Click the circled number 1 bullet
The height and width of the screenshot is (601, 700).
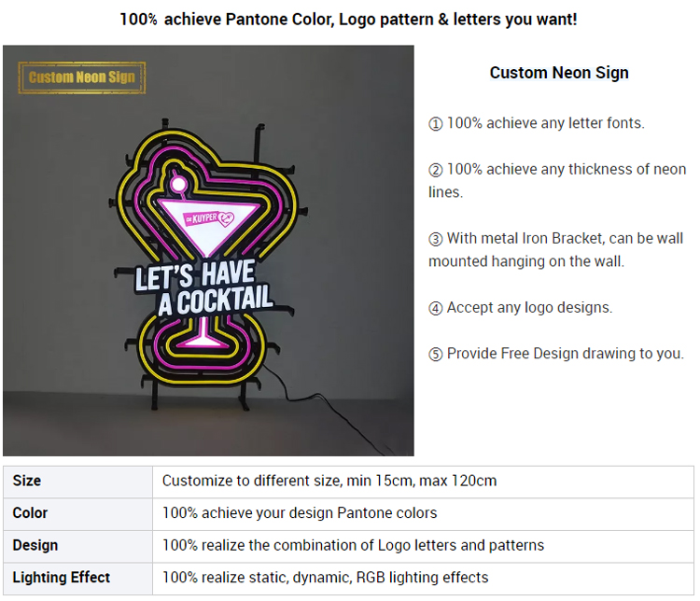[x=435, y=124]
